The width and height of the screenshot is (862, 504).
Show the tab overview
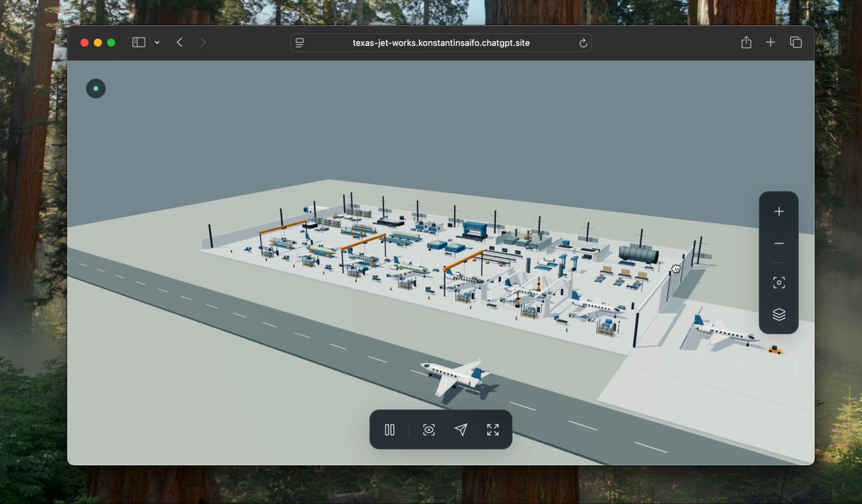coord(795,42)
